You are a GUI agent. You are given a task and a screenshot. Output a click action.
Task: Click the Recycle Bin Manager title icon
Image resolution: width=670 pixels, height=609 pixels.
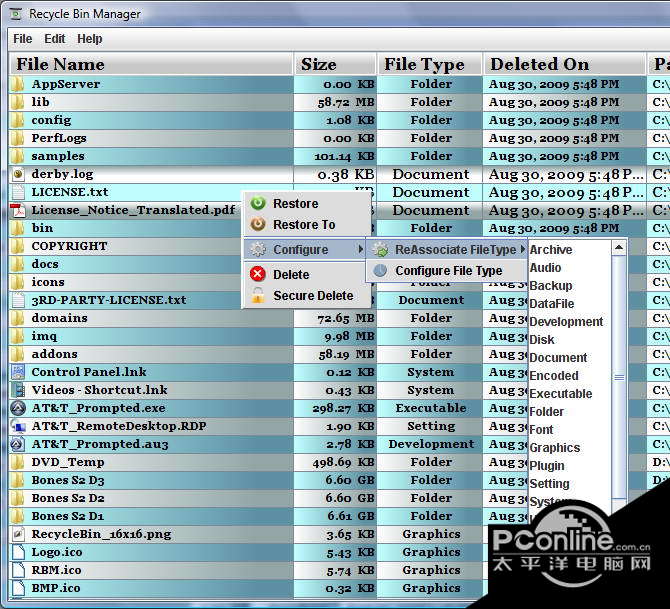pos(16,14)
